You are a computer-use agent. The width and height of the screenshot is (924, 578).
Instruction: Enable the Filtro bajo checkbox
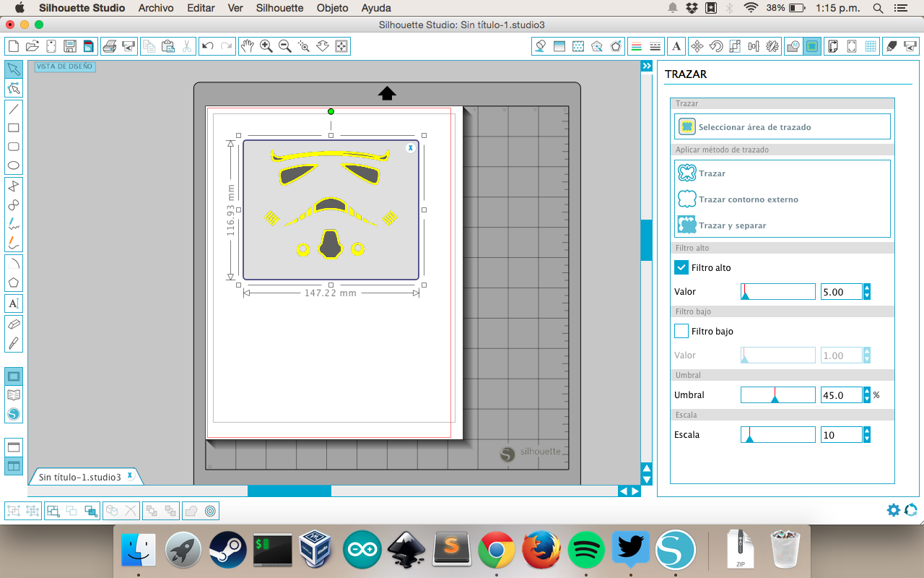tap(681, 331)
